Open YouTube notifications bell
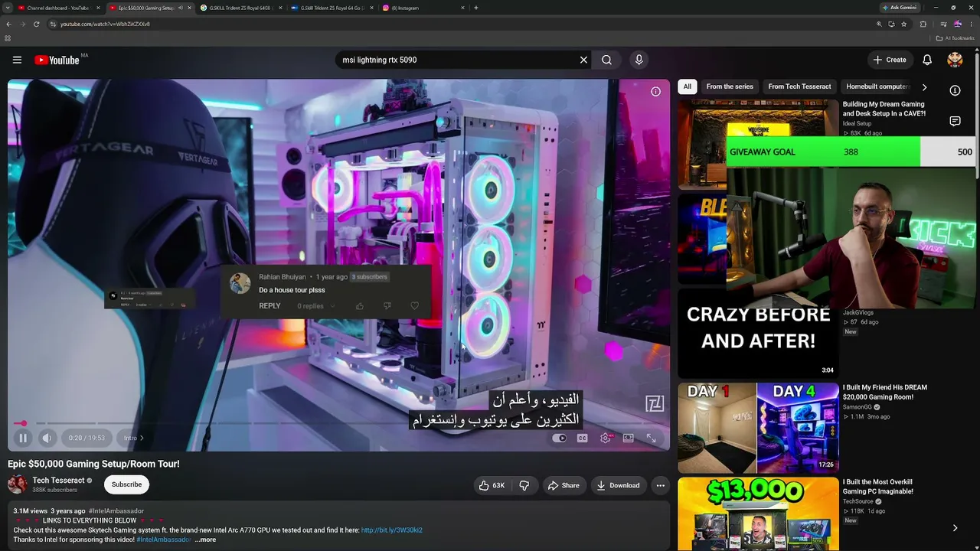This screenshot has height=551, width=980. [927, 60]
